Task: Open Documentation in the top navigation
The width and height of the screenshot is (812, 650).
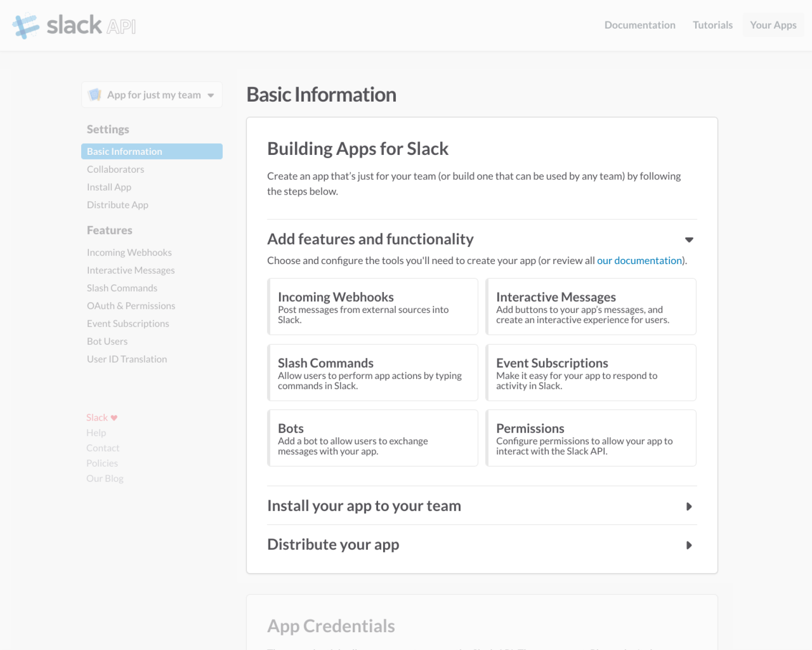Action: click(x=639, y=25)
